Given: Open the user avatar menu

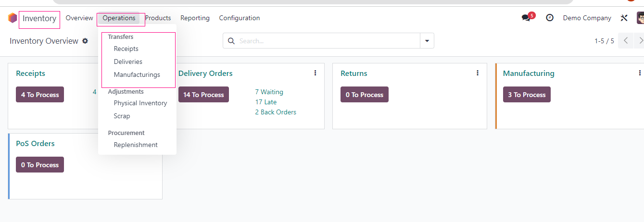Looking at the screenshot, I should [x=641, y=18].
